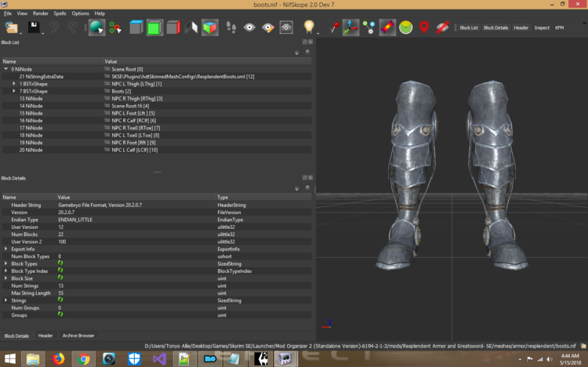Click the Undo arrow icon
588x367 pixels.
pos(55,27)
